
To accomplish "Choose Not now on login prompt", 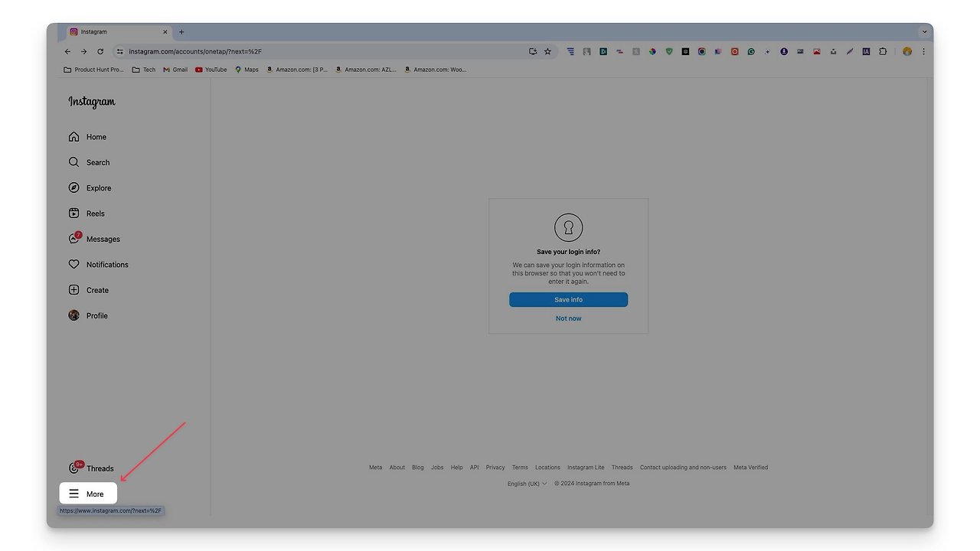I will coord(568,318).
